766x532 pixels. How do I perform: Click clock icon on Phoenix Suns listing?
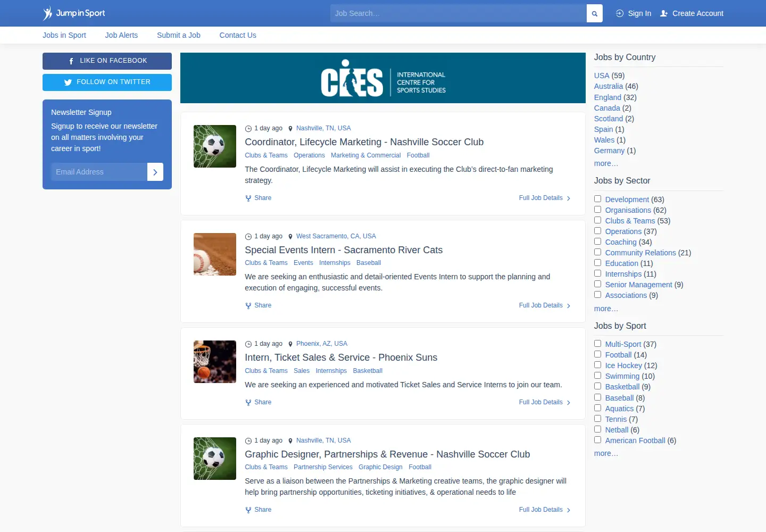pos(248,344)
